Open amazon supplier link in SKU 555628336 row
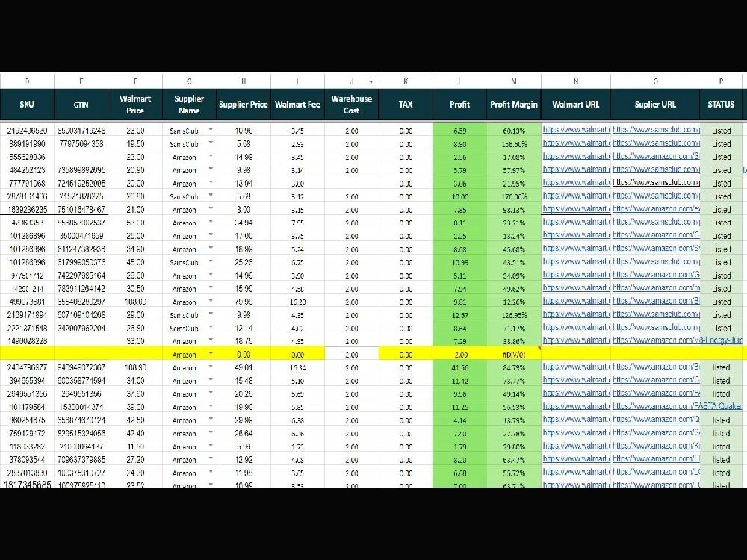This screenshot has height=560, width=747. point(656,156)
